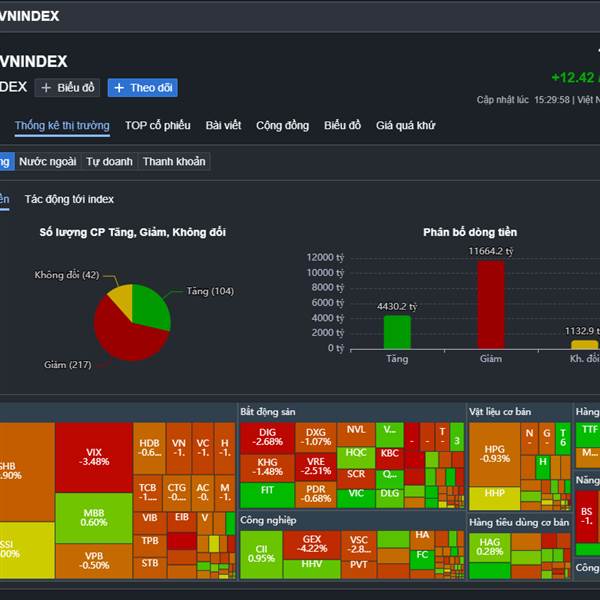Click the yellow Kh. đổi bar
This screenshot has height=600, width=600.
tap(585, 344)
